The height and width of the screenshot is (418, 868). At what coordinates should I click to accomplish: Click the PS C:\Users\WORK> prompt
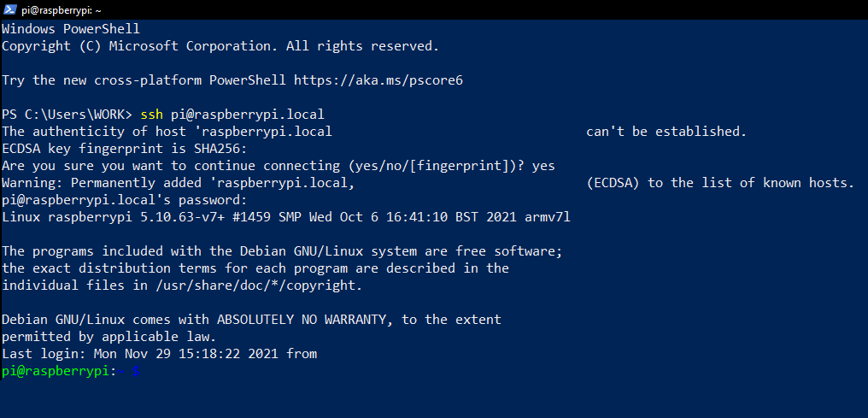[67, 115]
